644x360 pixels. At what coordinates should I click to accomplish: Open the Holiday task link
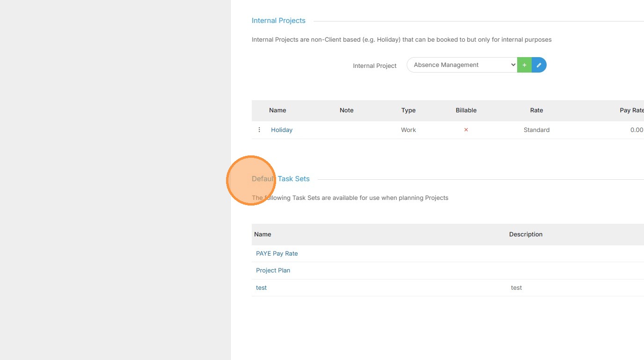[x=282, y=130]
